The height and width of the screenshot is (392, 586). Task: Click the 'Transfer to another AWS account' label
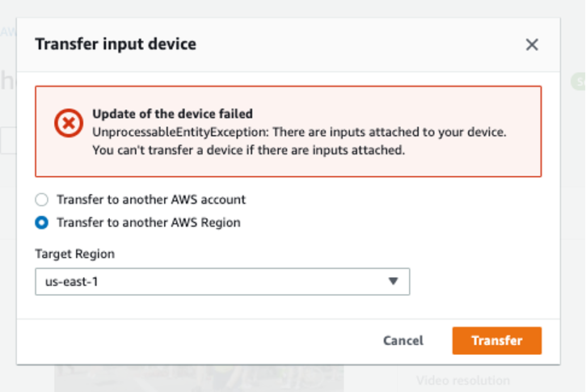[151, 200]
